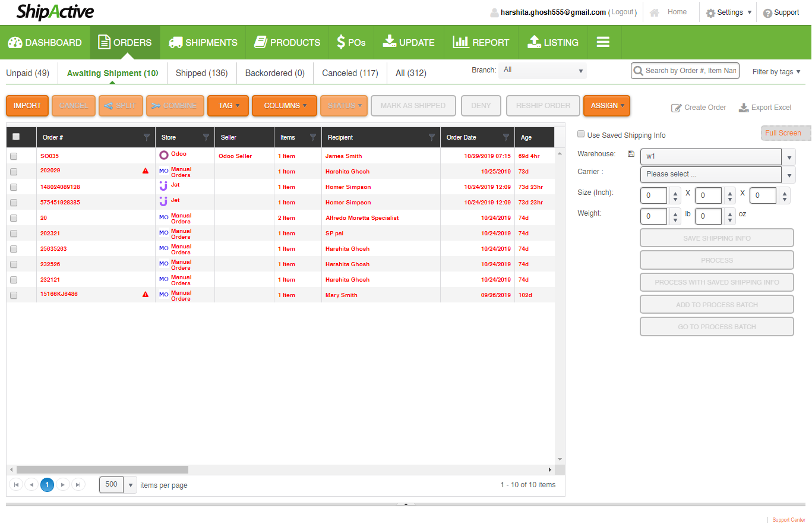Screen dimensions: 812x530
Task: Click the Export Excel download icon
Action: 744,108
